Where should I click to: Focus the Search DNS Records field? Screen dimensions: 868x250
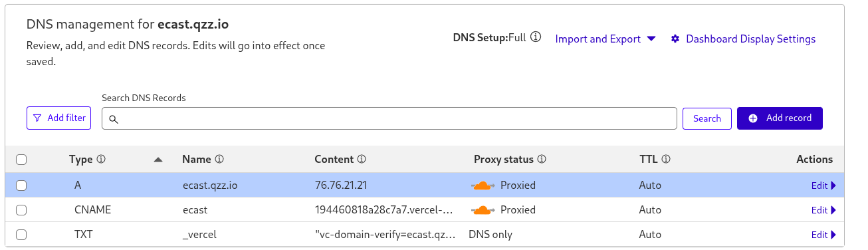coord(389,118)
